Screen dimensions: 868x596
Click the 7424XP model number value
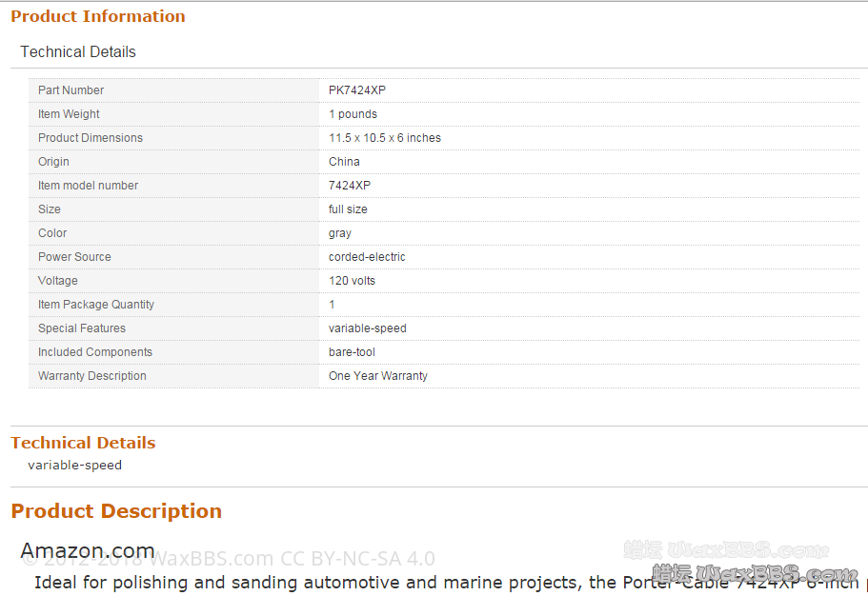[350, 186]
